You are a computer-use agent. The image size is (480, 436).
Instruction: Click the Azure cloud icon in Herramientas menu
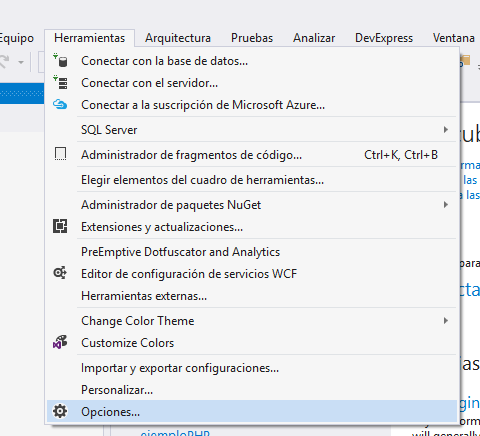[x=60, y=105]
